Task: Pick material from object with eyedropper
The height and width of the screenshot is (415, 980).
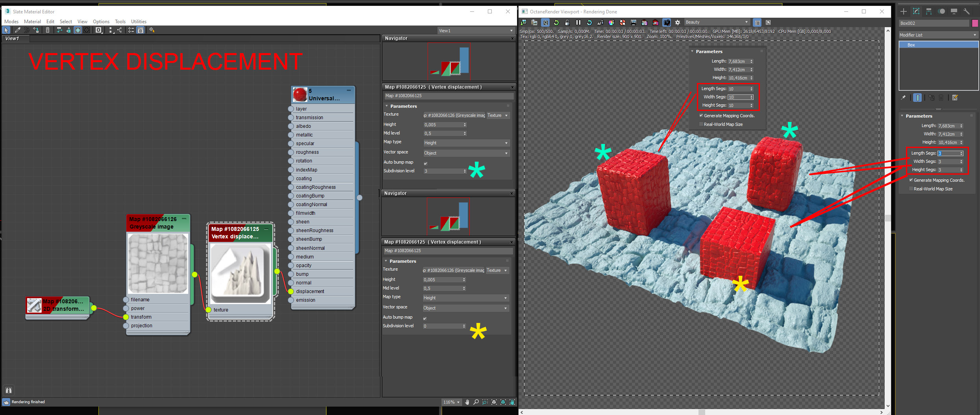Action: coord(17,30)
